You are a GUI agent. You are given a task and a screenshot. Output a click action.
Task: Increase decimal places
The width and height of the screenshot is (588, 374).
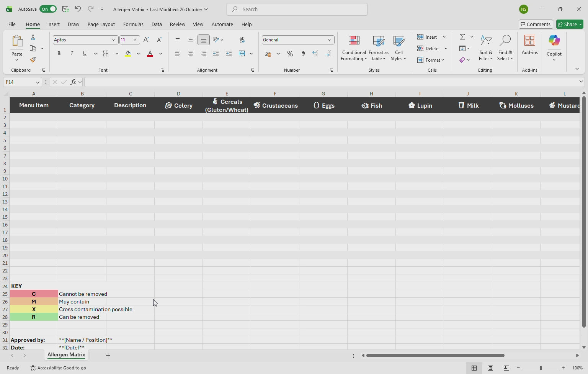[x=315, y=54]
